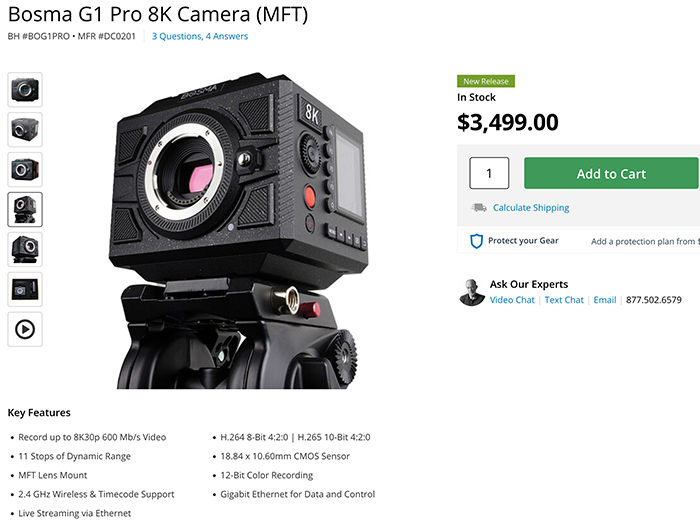
Task: Click the New Release green badge
Action: point(486,81)
